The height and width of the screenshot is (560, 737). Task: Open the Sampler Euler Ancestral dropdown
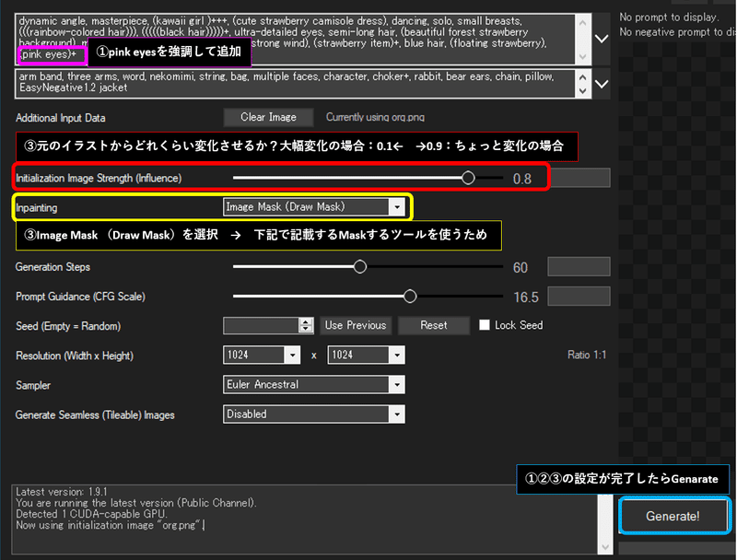[397, 385]
